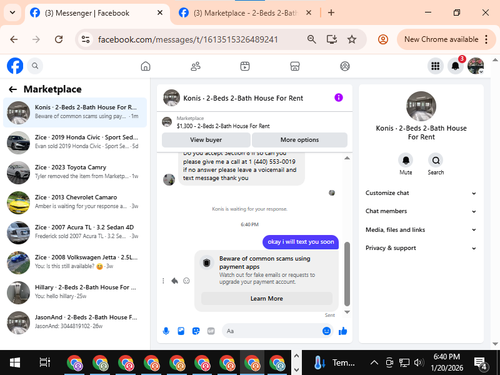Open the emoji picker in message box
500x375 pixels.
327,331
